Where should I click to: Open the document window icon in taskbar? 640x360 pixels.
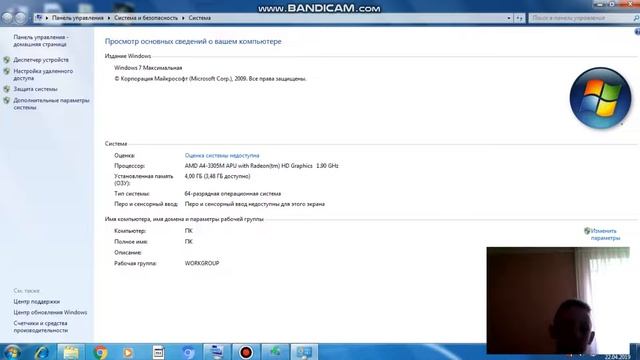(x=158, y=352)
